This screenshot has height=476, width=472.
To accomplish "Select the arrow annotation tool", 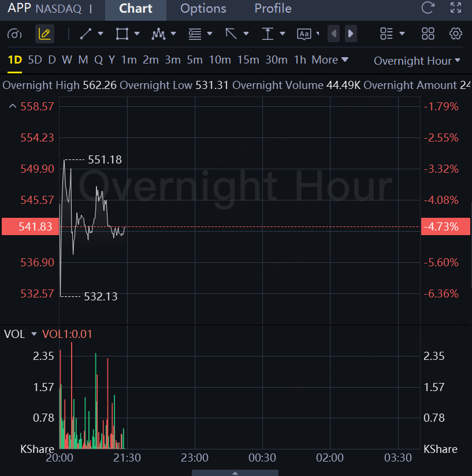I will pos(231,34).
